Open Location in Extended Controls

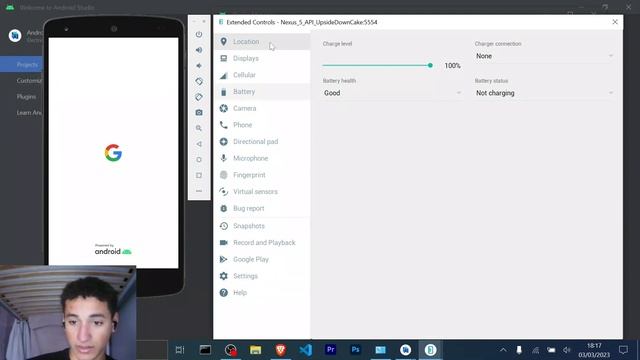pos(262,42)
